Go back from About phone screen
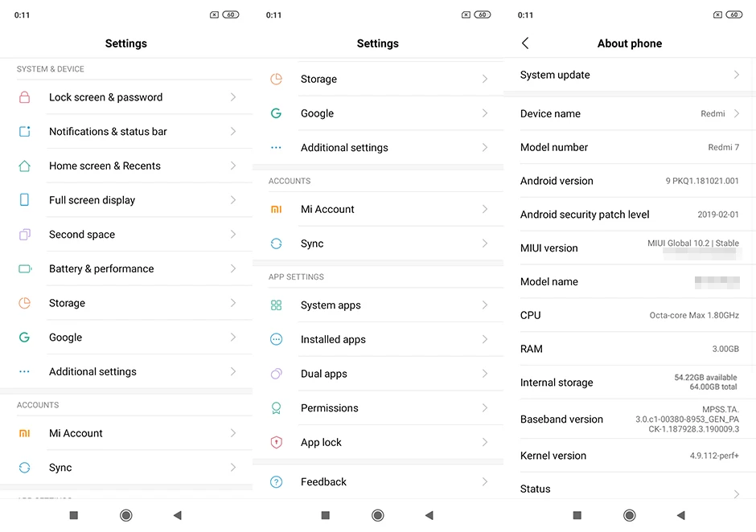This screenshot has width=756, height=532. 525,43
